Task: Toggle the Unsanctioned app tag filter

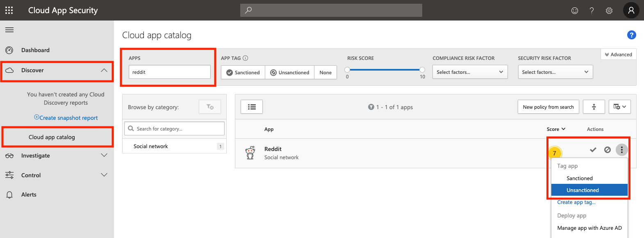Action: 289,73
